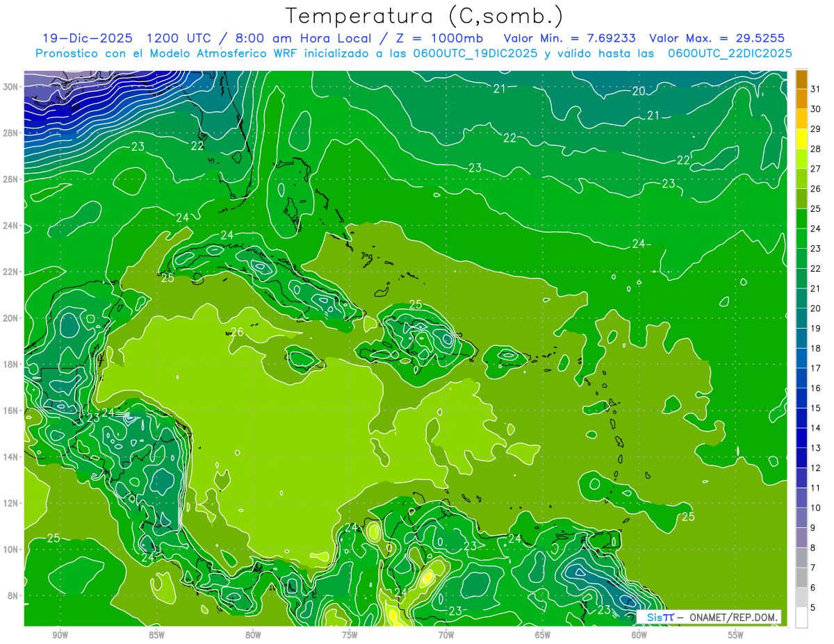Click legend scale value 11
834x644 pixels.
coord(816,488)
